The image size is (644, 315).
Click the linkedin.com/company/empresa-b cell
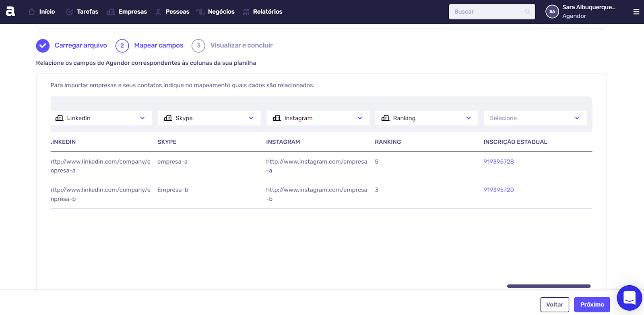click(101, 194)
